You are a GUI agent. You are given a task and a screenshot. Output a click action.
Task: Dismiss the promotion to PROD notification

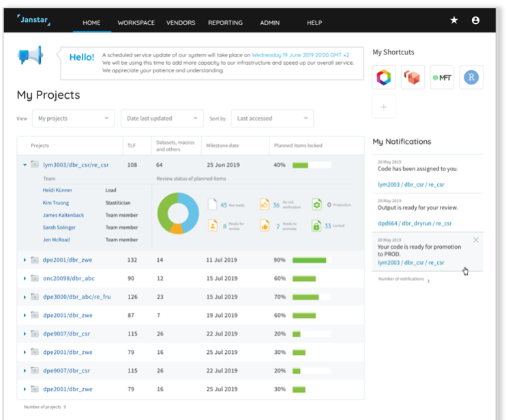(475, 240)
